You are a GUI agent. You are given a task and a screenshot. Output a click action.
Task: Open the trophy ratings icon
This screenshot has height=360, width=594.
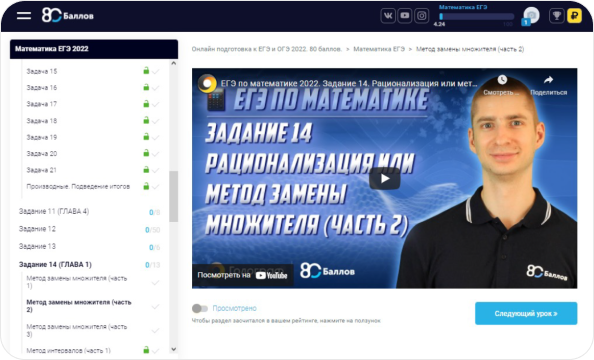pos(556,16)
